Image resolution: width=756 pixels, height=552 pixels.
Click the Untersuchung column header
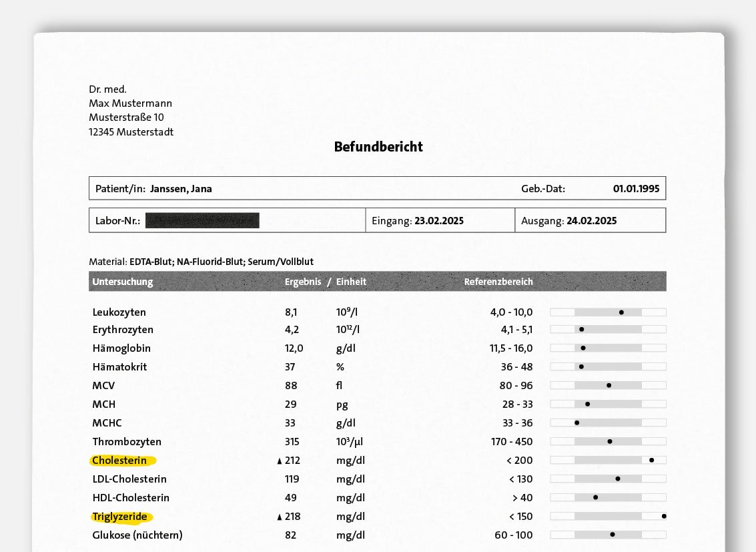[x=123, y=282]
